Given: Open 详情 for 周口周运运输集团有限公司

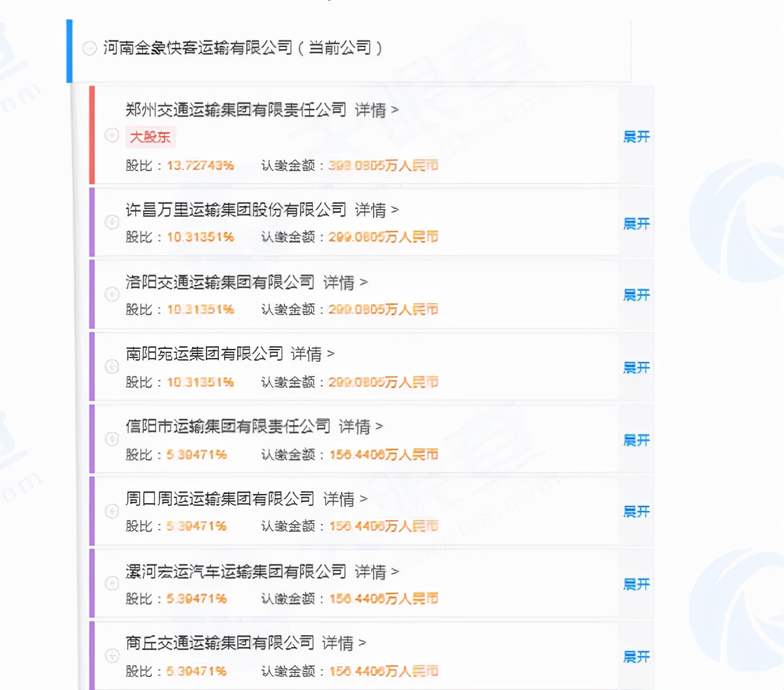Looking at the screenshot, I should pos(344,499).
